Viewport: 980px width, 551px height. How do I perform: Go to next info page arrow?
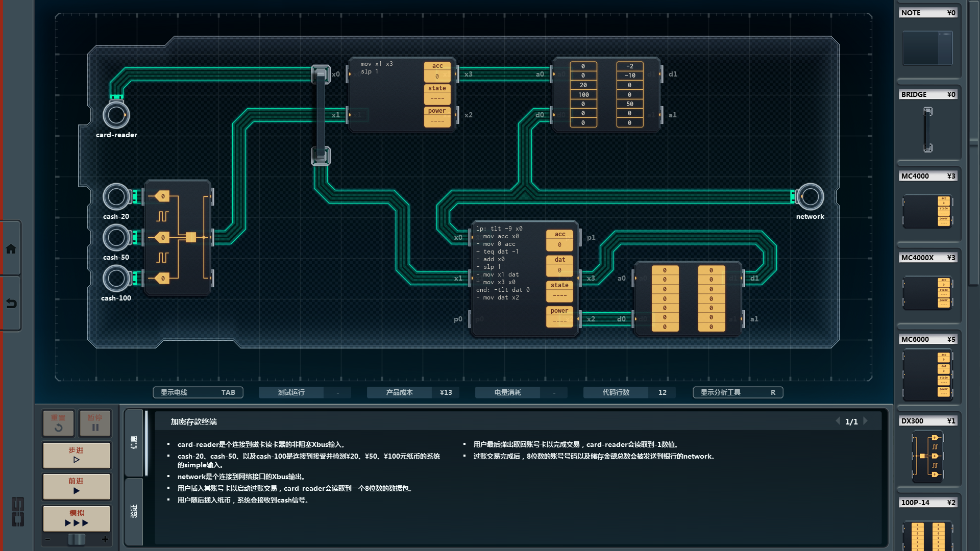[x=866, y=421]
